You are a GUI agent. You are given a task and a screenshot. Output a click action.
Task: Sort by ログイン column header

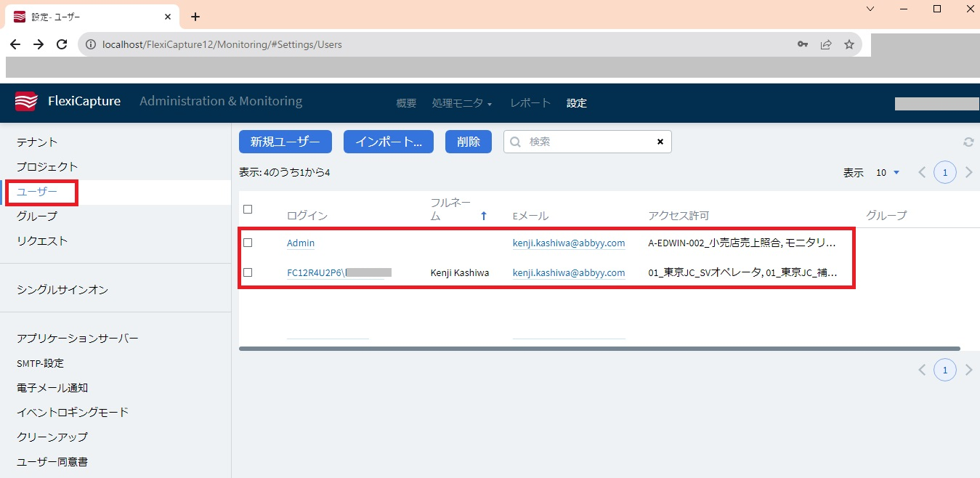(x=307, y=216)
